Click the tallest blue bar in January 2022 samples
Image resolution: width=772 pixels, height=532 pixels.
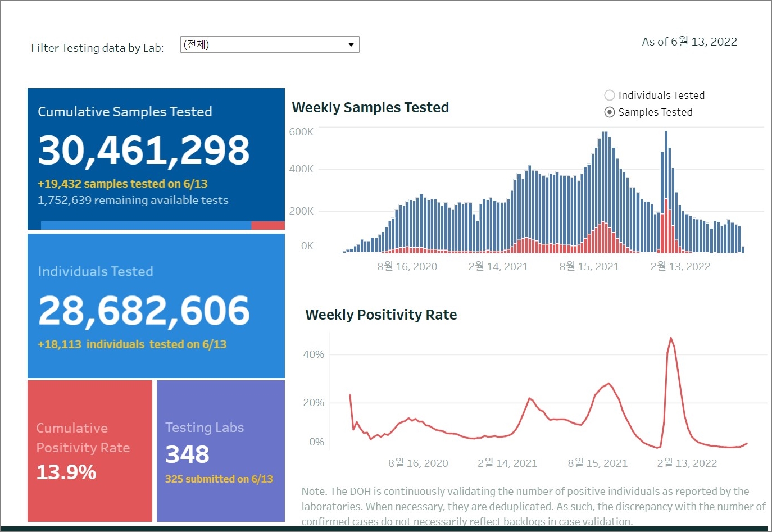[666, 165]
